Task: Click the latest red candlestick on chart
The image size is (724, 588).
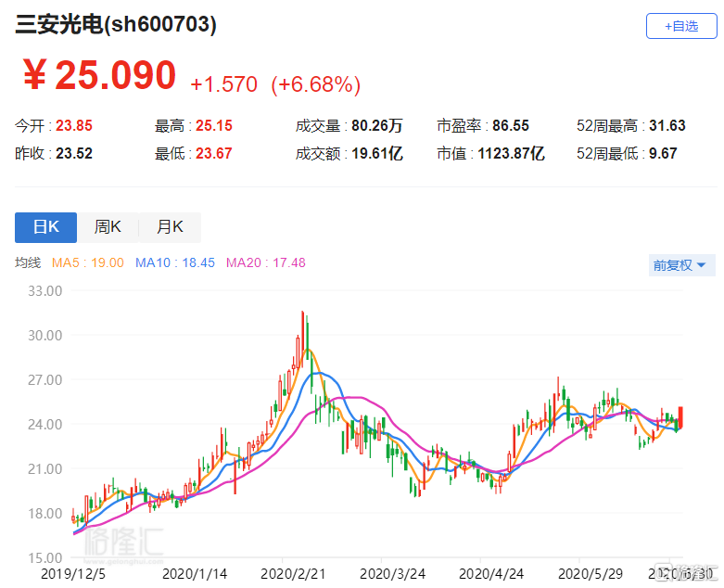Action: (x=680, y=417)
